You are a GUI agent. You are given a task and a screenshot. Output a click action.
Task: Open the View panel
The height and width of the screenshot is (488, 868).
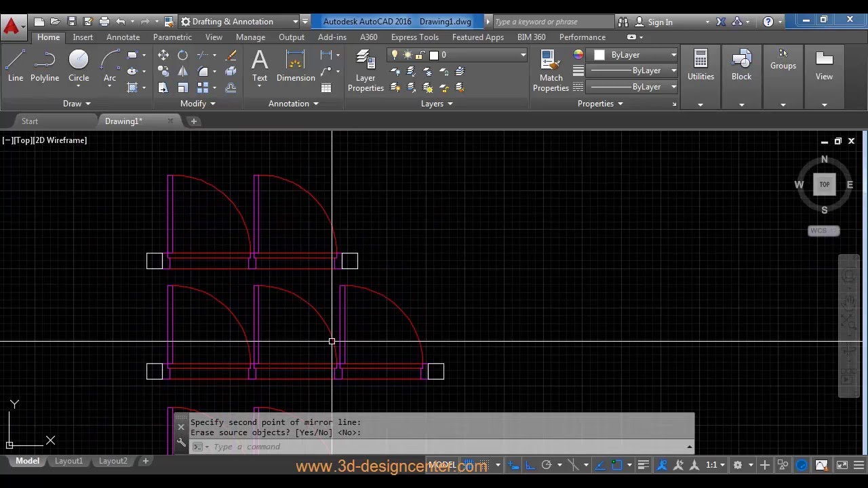[x=824, y=76]
